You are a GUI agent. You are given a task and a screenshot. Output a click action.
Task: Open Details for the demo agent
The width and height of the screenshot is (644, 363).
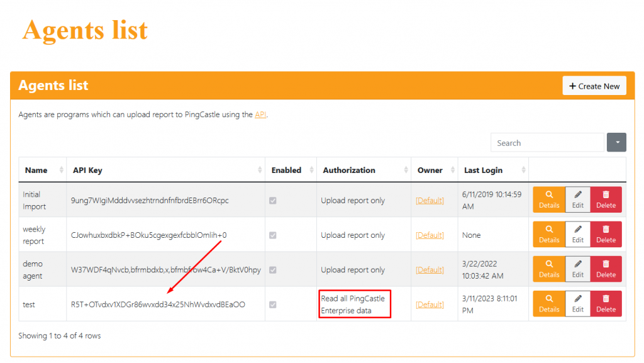tap(548, 269)
